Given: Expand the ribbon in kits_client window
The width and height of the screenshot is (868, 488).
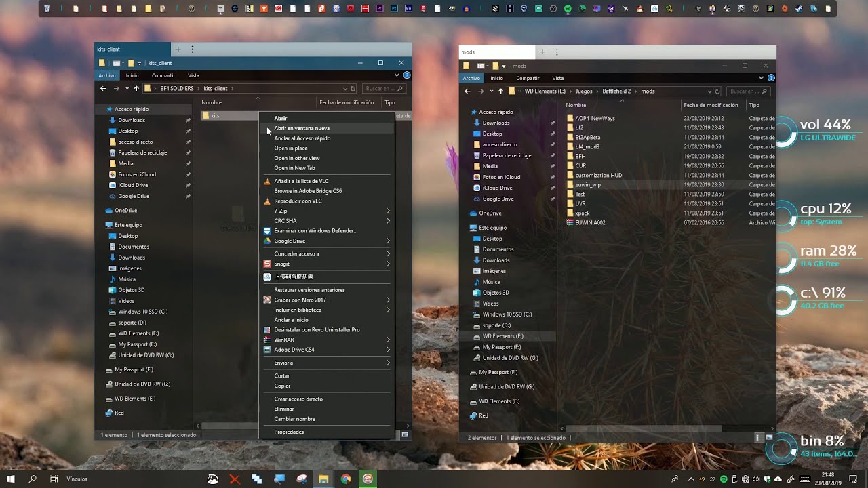Looking at the screenshot, I should click(x=398, y=75).
